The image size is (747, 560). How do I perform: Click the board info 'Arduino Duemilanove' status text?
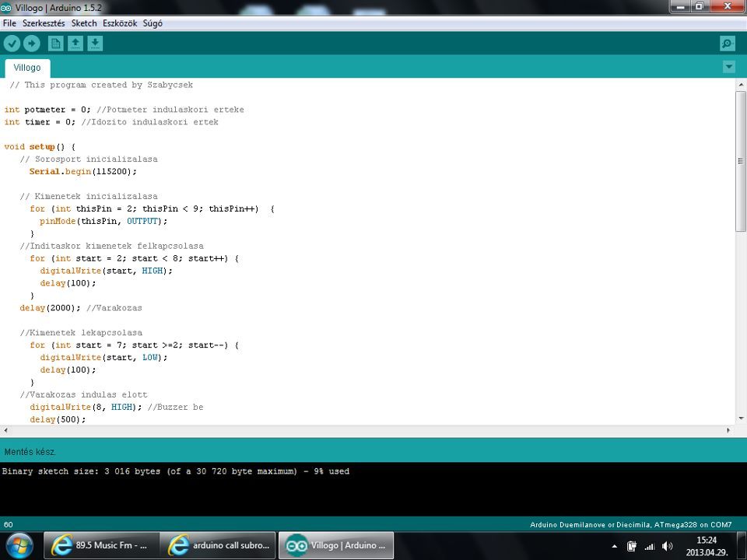pyautogui.click(x=631, y=525)
